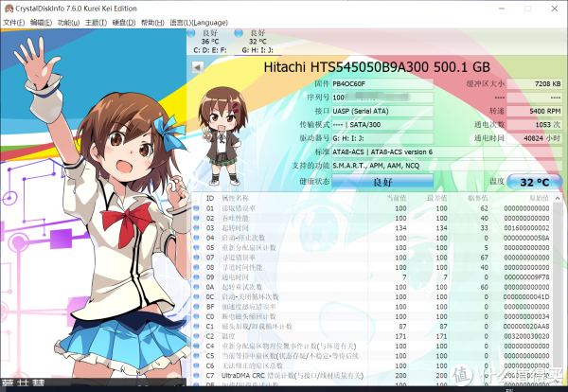The height and width of the screenshot is (392, 568).
Task: Click the status icon for attribute 02
Action: [x=196, y=218]
